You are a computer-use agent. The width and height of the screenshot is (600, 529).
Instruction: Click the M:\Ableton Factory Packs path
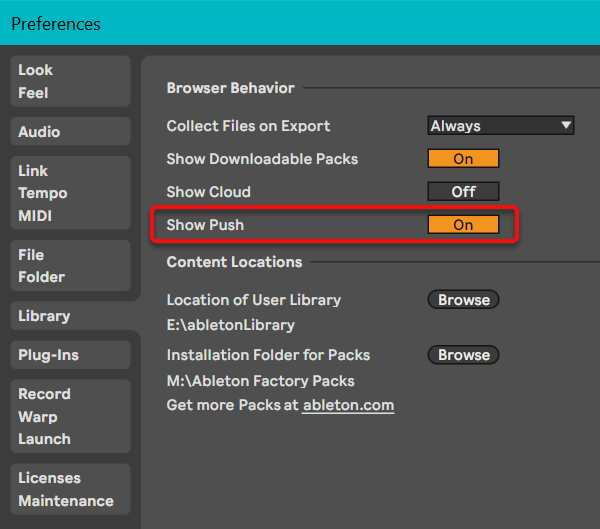click(x=260, y=381)
